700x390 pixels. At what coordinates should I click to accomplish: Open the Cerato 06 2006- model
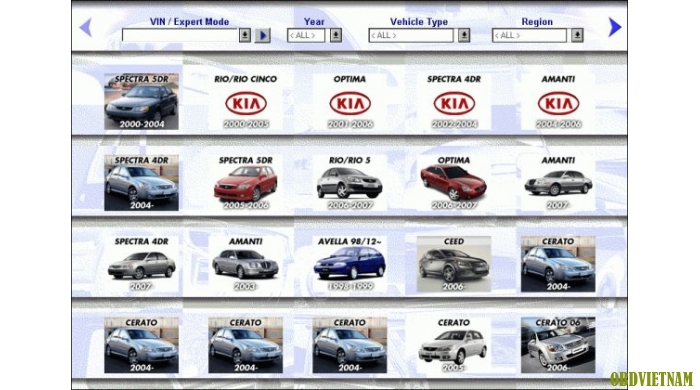click(558, 345)
